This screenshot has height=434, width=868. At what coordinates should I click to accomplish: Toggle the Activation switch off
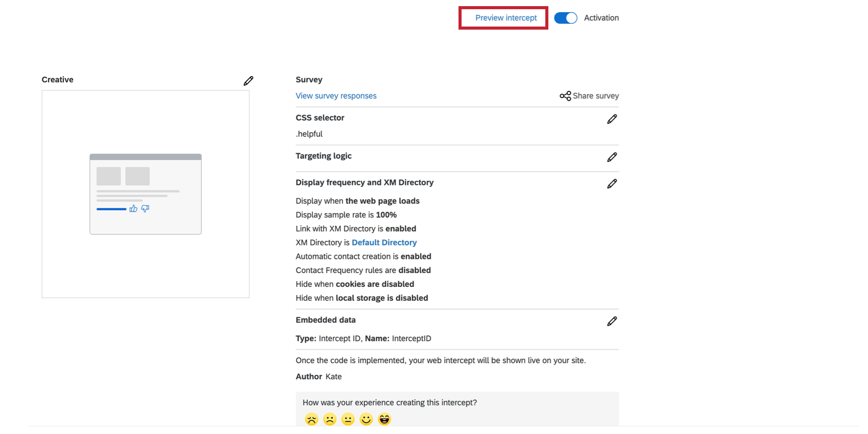click(x=565, y=17)
